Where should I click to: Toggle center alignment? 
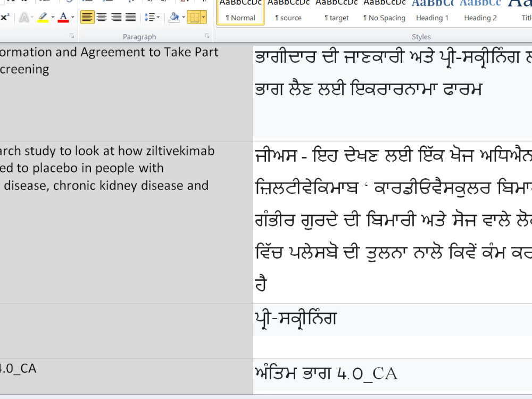coord(102,17)
